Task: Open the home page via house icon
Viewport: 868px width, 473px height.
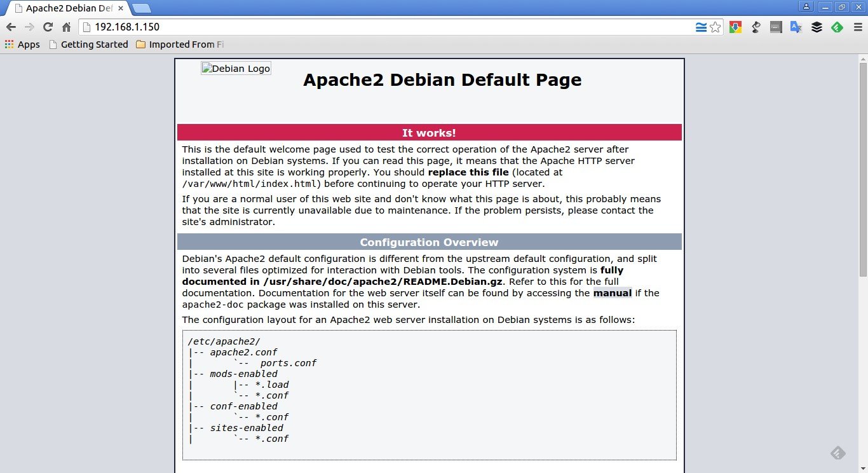Action: [66, 27]
